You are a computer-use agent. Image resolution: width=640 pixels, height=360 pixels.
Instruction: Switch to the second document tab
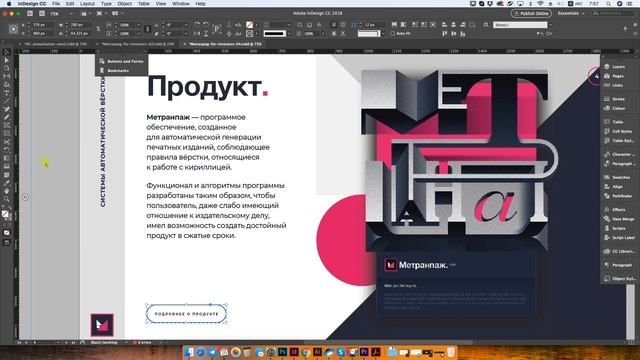click(137, 44)
